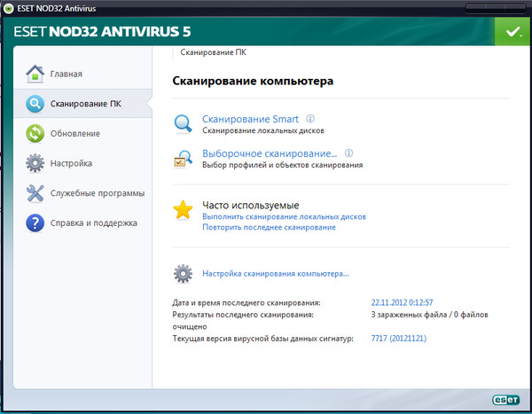This screenshot has height=414, width=532.
Task: Click the ESET NOD32 Antivirus window title
Action: [57, 8]
